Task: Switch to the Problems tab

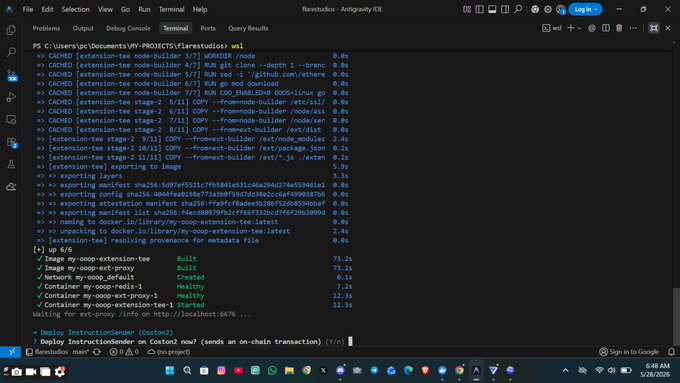Action: (x=46, y=28)
